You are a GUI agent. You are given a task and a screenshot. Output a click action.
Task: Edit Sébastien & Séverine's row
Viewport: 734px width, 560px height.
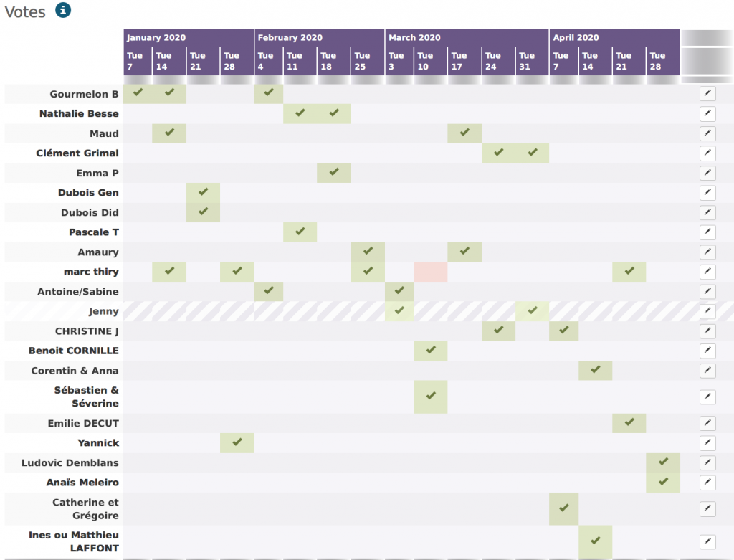click(707, 397)
